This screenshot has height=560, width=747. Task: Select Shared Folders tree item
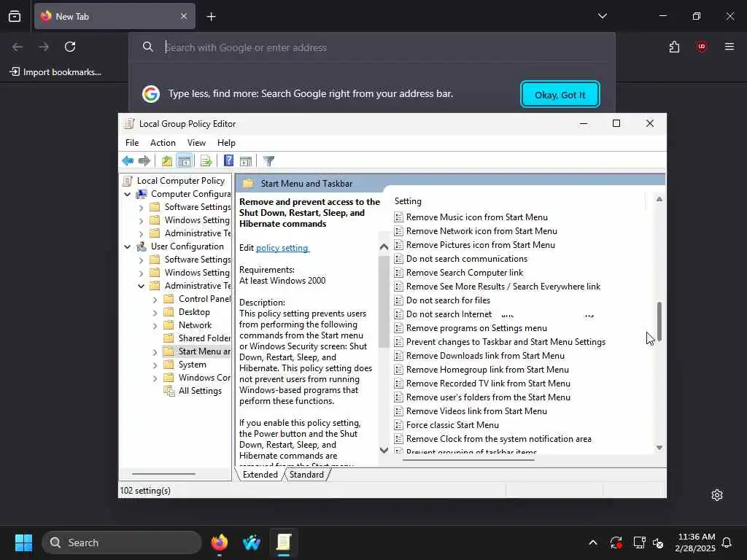(x=204, y=338)
